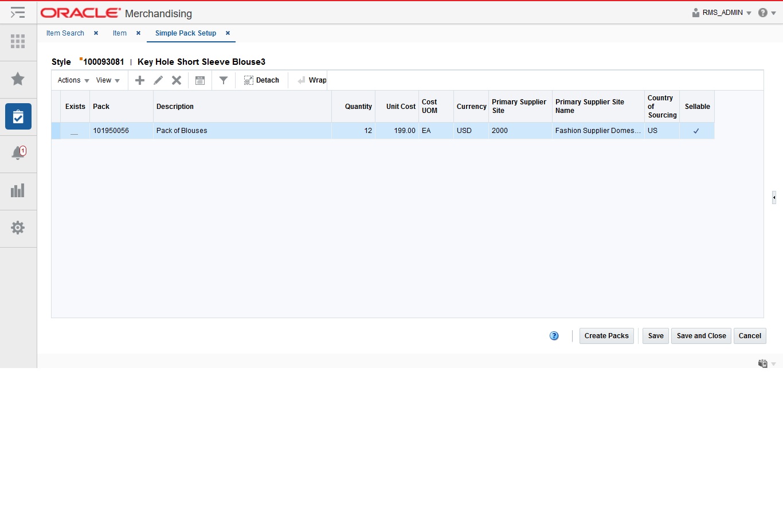Click the Oracle logo
Viewport: 783px width, 532px height.
point(81,13)
